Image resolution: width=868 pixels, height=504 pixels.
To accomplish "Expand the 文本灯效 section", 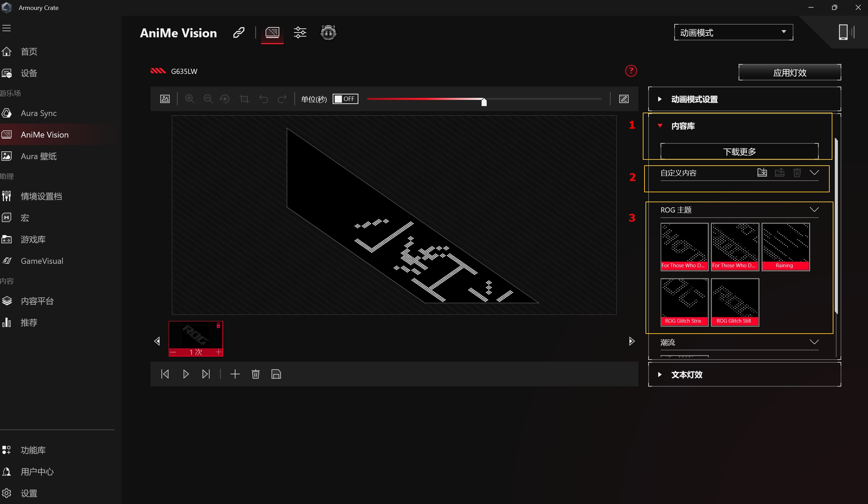I will [x=744, y=375].
